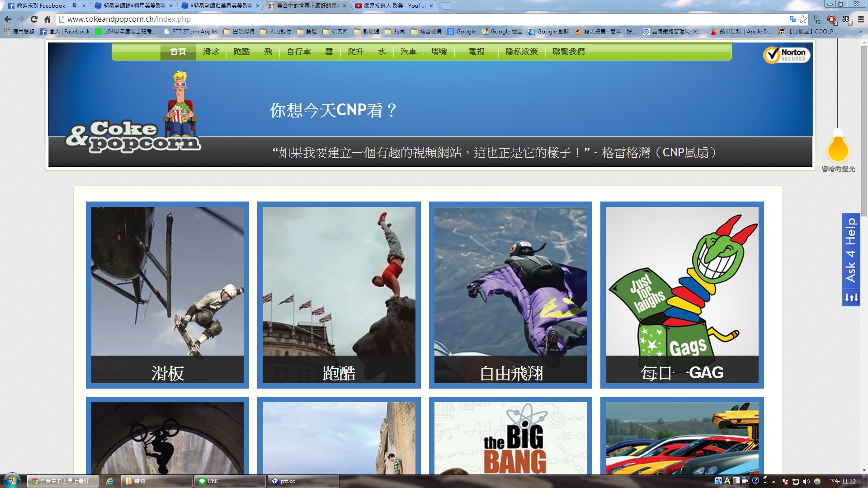Toggle the IME letter A input mode

point(727,481)
